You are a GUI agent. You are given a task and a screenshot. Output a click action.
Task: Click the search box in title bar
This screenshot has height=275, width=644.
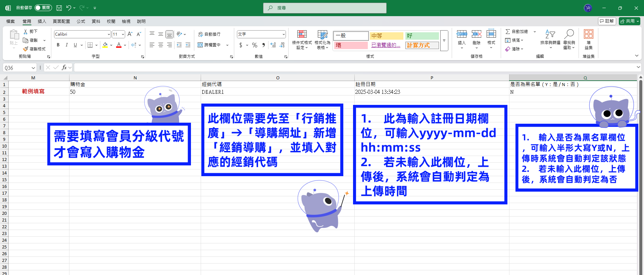click(325, 8)
